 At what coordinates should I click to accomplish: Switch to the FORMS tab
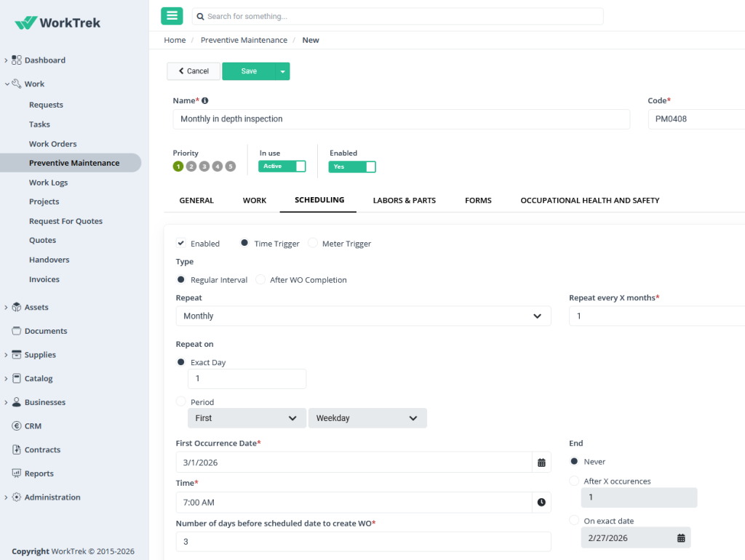coord(478,200)
